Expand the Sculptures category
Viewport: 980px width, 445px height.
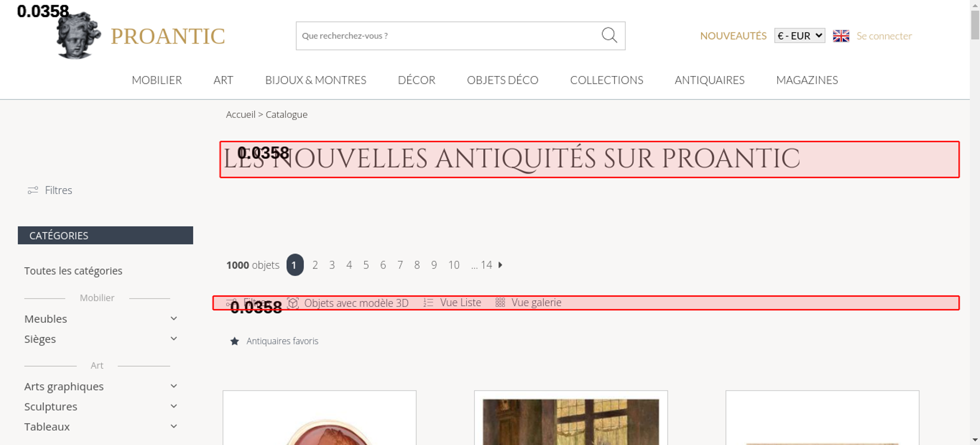click(173, 406)
